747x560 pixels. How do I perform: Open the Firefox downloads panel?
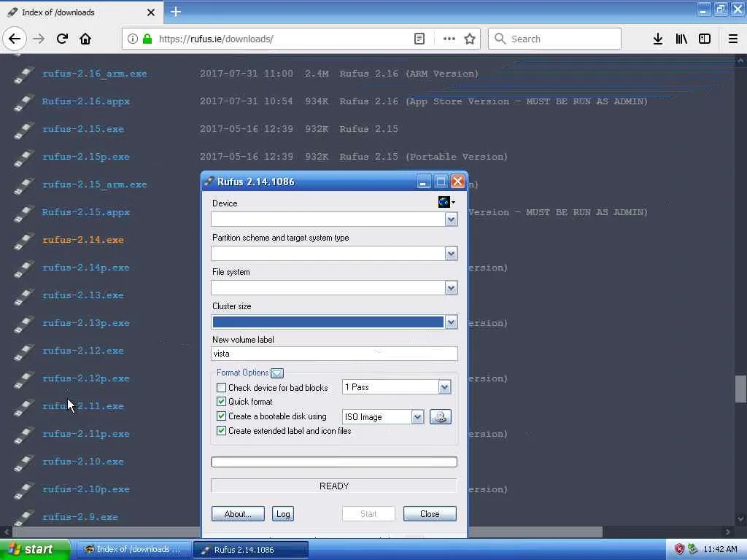(658, 39)
